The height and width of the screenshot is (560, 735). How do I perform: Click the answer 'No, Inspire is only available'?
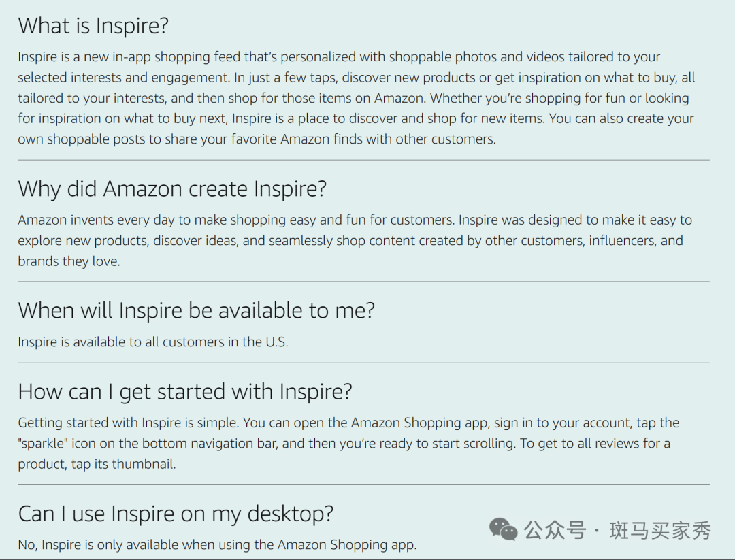click(217, 545)
